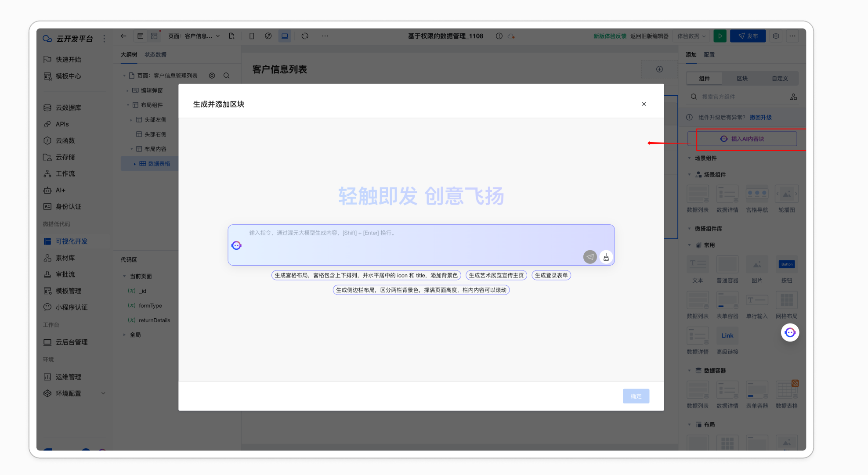Open 模板管理 in the sidebar
868x475 pixels.
tap(68, 291)
